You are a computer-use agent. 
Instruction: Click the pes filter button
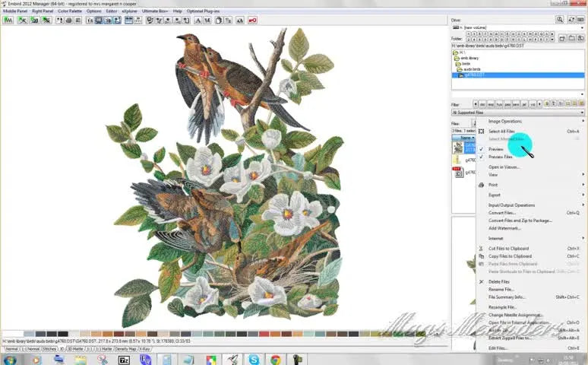point(507,104)
